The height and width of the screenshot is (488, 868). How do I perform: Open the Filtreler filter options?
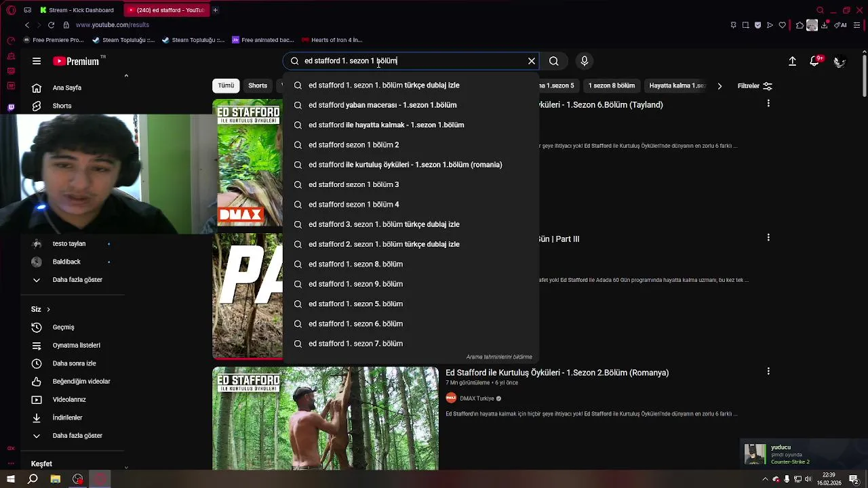(755, 86)
